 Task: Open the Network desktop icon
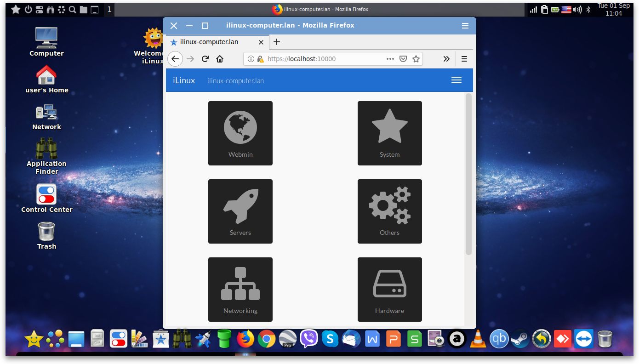tap(46, 117)
